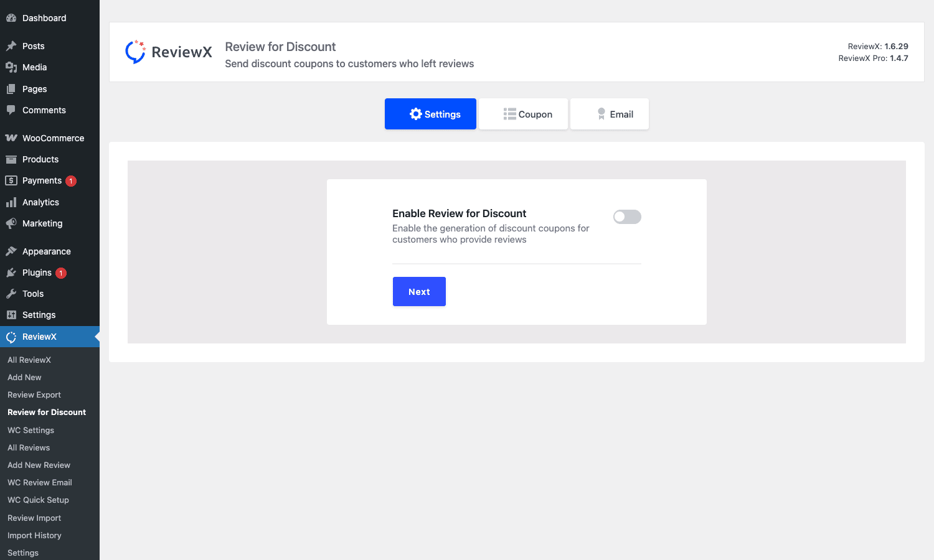Click the WordPress Settings sliders icon
Viewport: 934px width, 560px height.
tap(11, 315)
